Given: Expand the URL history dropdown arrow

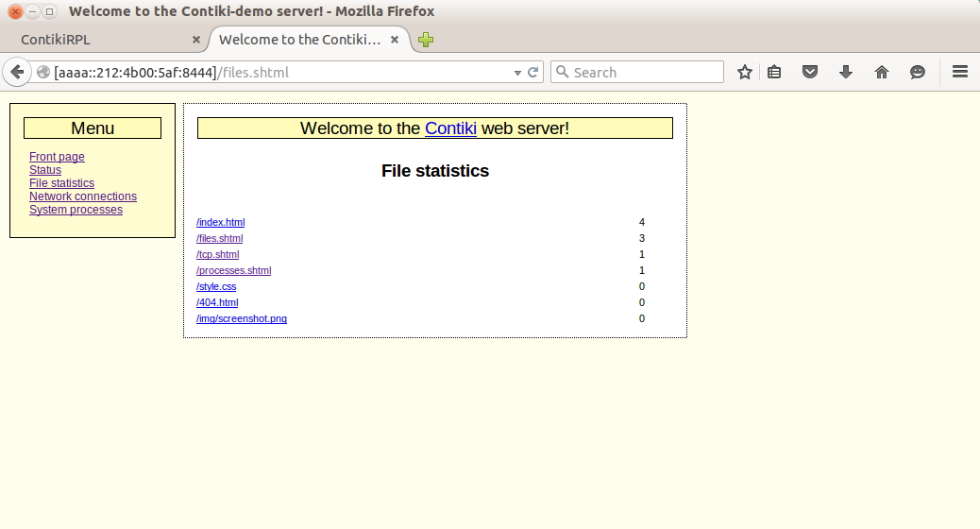Looking at the screenshot, I should pos(517,73).
